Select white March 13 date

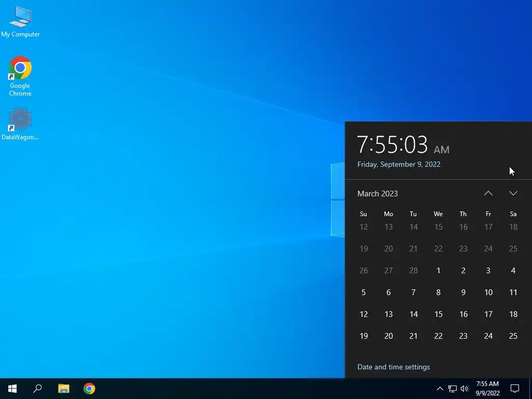389,314
